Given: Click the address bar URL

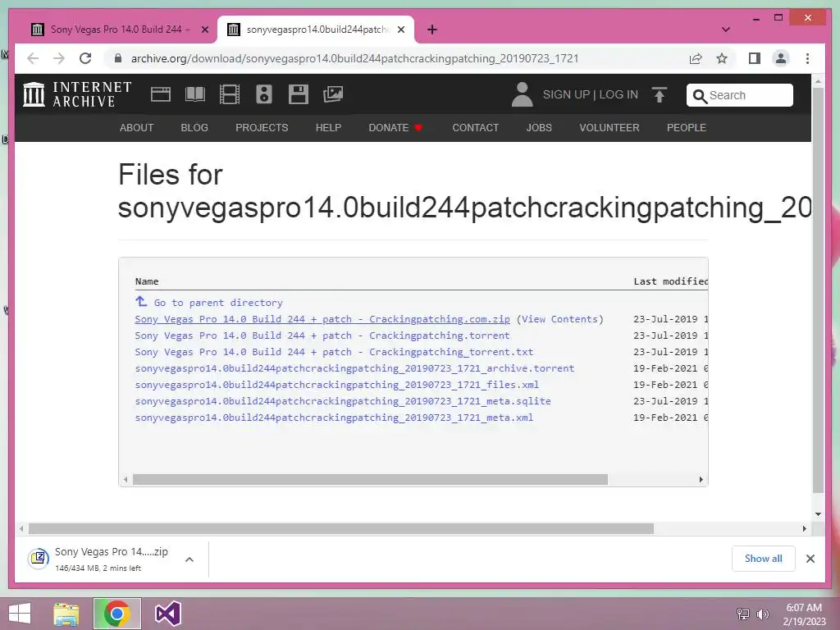Looking at the screenshot, I should pos(354,58).
